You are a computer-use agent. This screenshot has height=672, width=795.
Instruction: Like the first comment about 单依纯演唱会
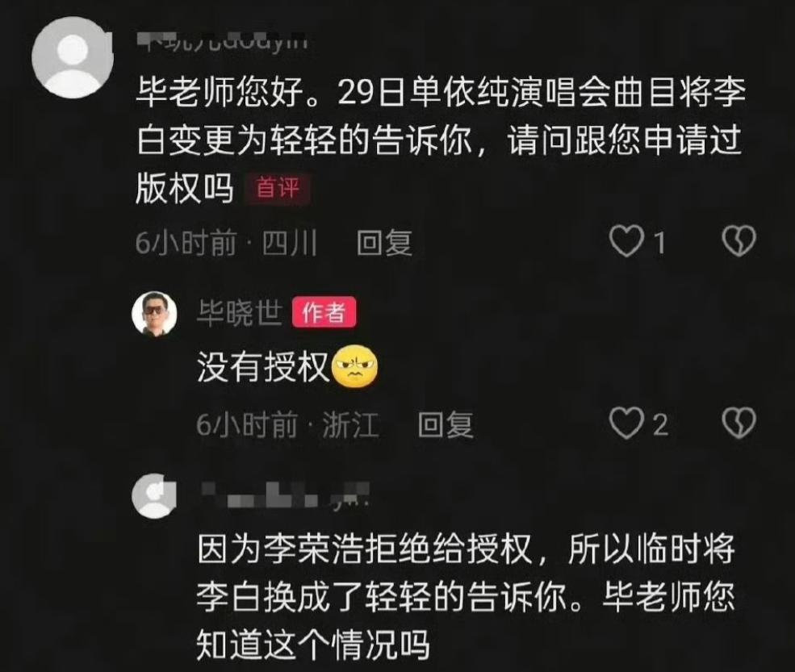pos(626,241)
